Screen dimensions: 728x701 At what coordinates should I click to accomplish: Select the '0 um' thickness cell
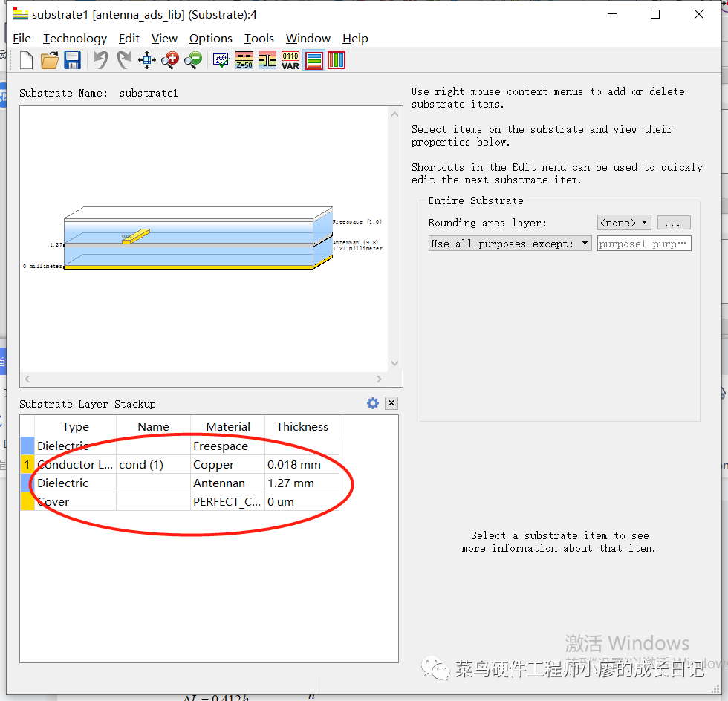(302, 502)
